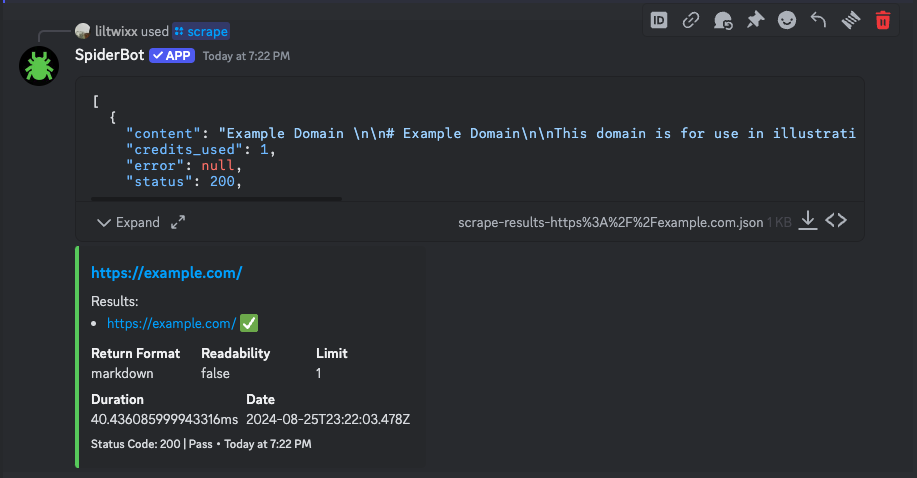Add a reaction with the smiley icon
Viewport: 917px width, 478px height.
pyautogui.click(x=787, y=20)
